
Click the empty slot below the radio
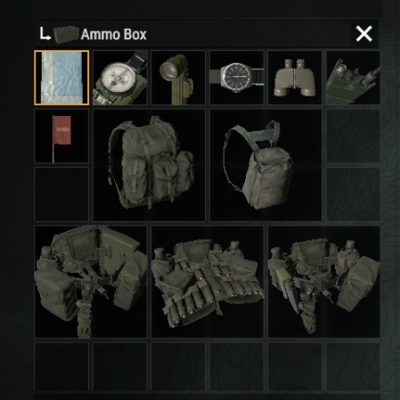(x=353, y=136)
